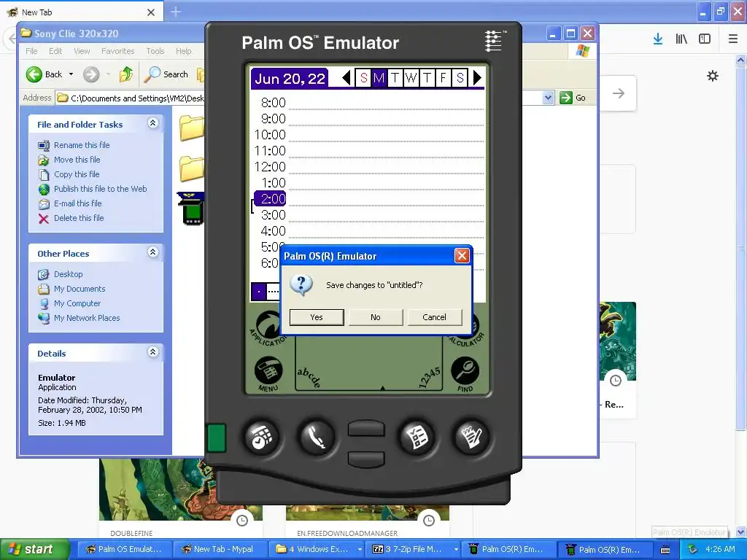Expand the Address bar dropdown

(548, 98)
